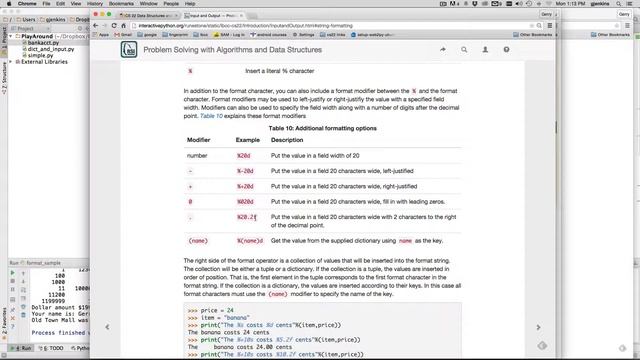Open Notification Center icon in menu bar
The image size is (640, 360).
click(x=630, y=4)
